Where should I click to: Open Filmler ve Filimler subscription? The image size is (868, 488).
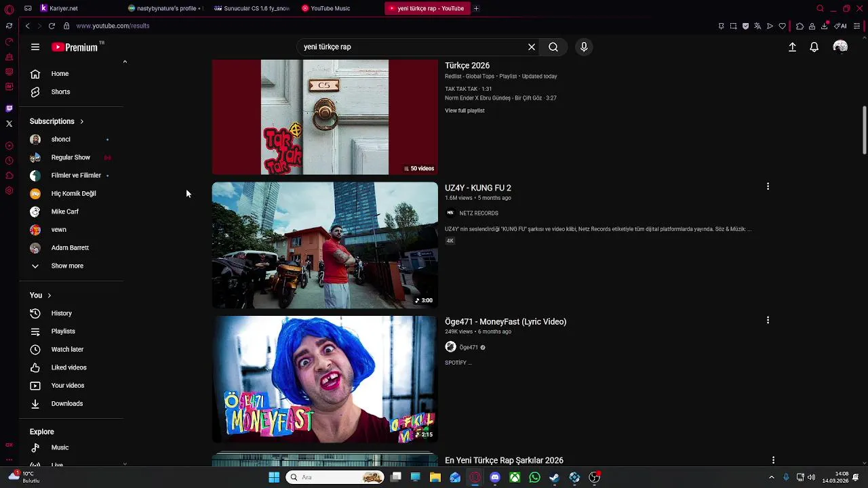tap(71, 176)
